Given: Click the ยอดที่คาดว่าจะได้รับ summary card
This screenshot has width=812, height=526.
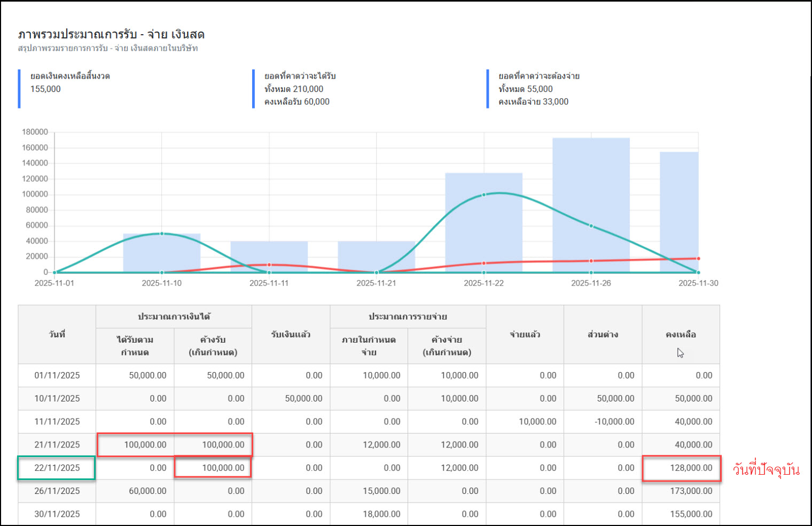Looking at the screenshot, I should (x=300, y=89).
